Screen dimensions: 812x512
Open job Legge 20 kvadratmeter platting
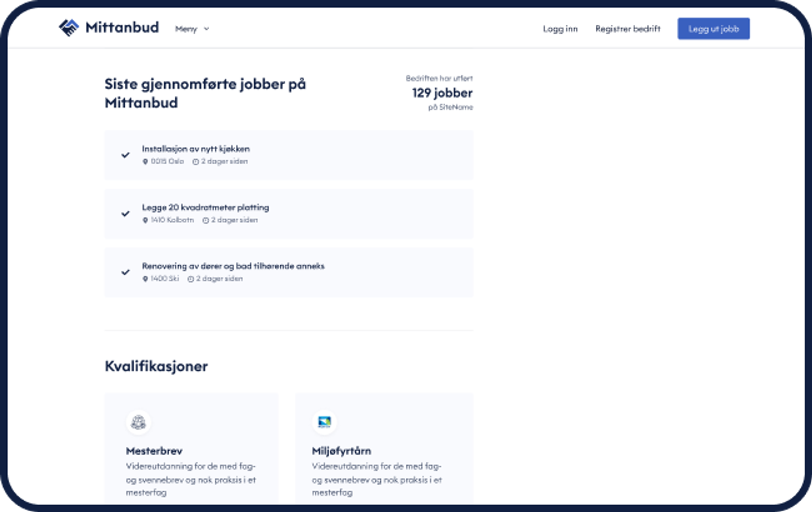click(x=205, y=208)
